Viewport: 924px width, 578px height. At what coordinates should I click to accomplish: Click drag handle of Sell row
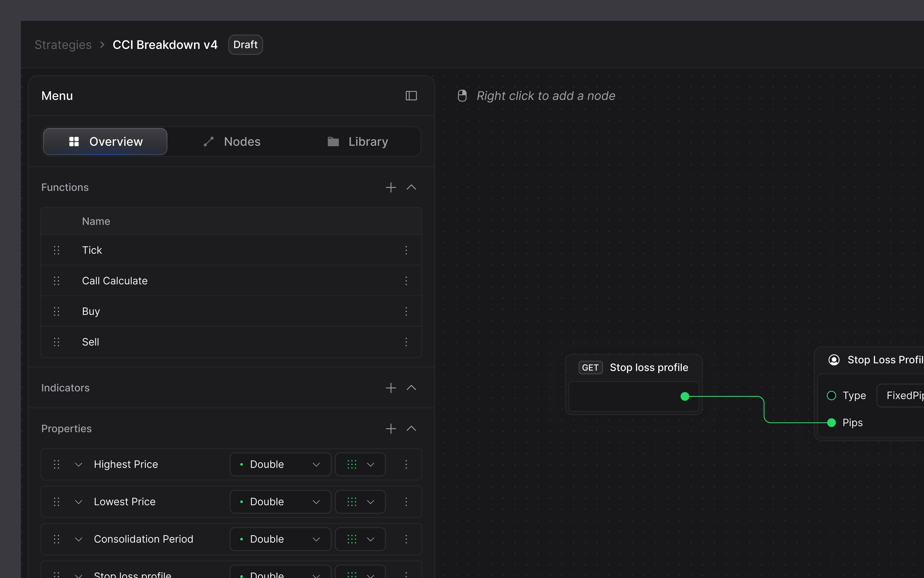click(x=56, y=342)
